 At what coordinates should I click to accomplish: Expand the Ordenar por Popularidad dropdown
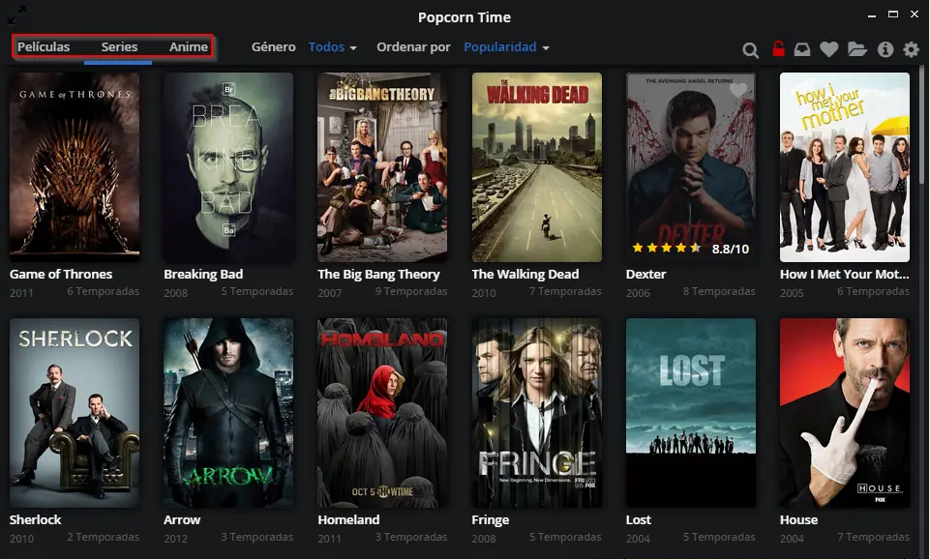(x=506, y=46)
